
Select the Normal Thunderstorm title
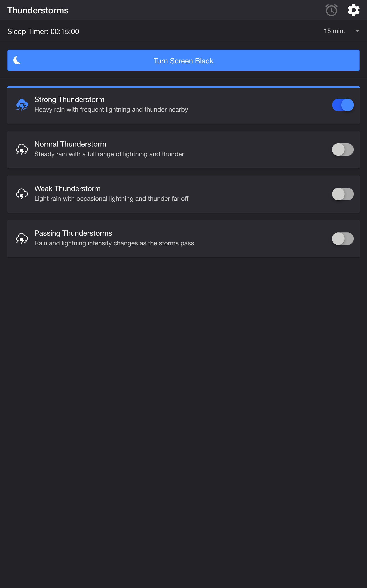[x=70, y=144]
